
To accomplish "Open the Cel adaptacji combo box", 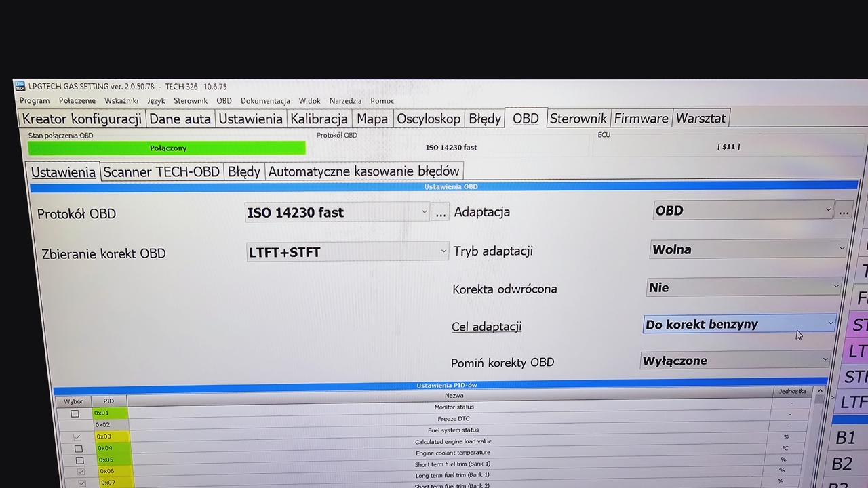I will click(830, 324).
